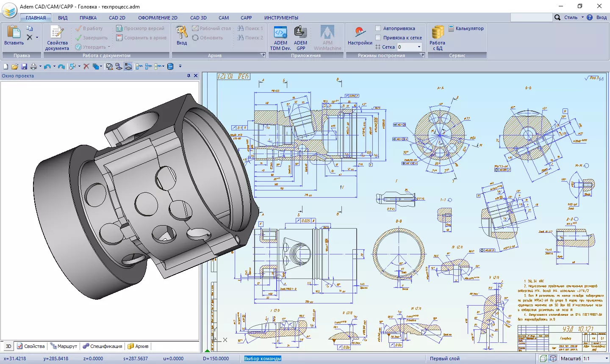The width and height of the screenshot is (610, 364).
Task: Launch ADEM GPP application
Action: [x=301, y=38]
